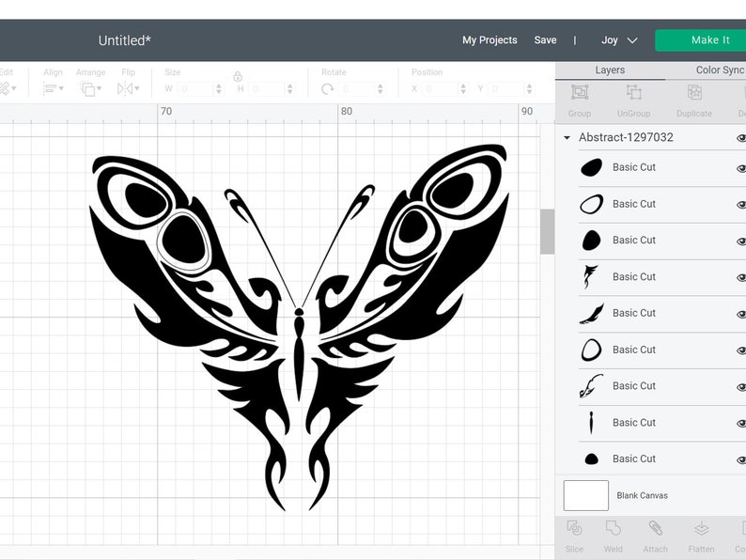This screenshot has width=746, height=560.
Task: Open the Align dropdown arrow
Action: (x=61, y=88)
